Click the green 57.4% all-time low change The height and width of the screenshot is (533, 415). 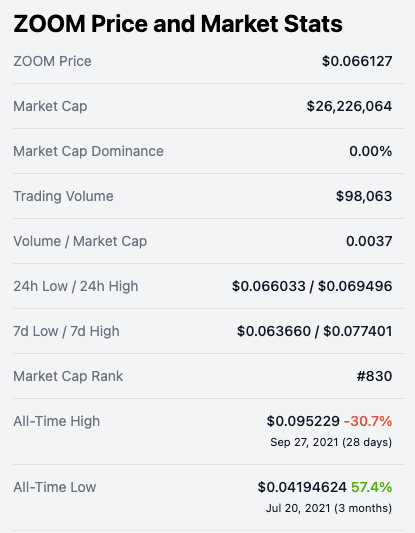pyautogui.click(x=371, y=487)
